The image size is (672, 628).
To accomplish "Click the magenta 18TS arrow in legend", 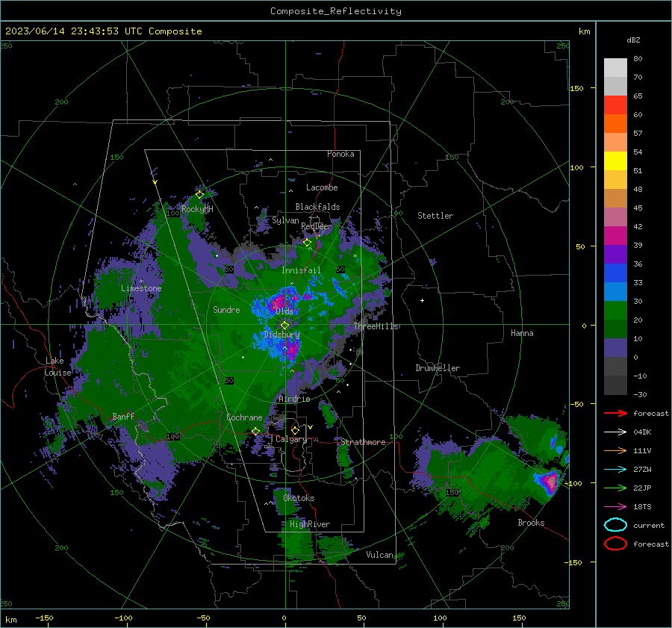I will [x=615, y=506].
